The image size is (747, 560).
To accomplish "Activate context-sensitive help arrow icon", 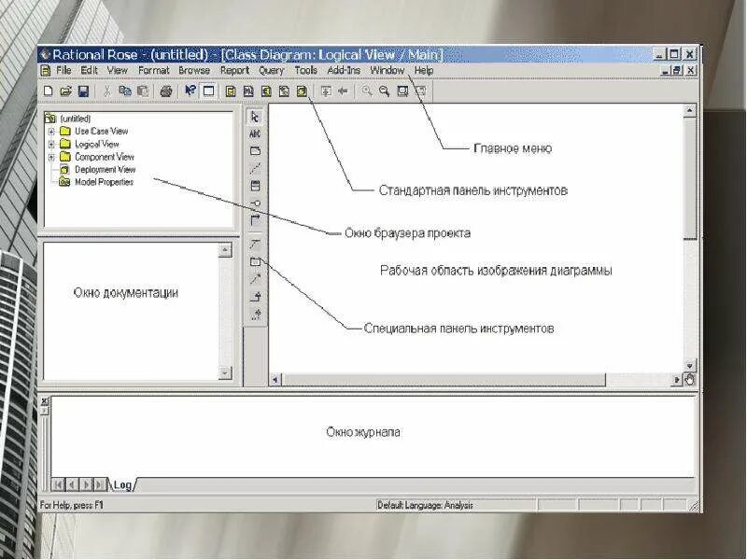I will (x=190, y=91).
